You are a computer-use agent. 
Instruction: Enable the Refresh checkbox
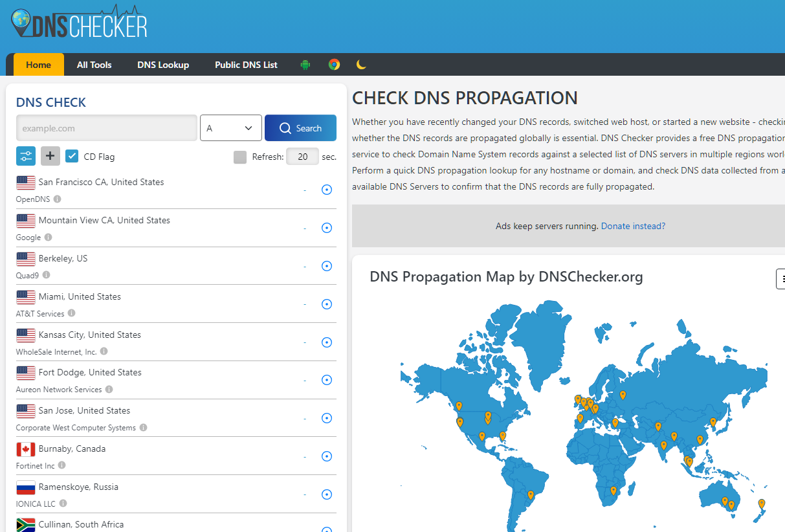[240, 157]
